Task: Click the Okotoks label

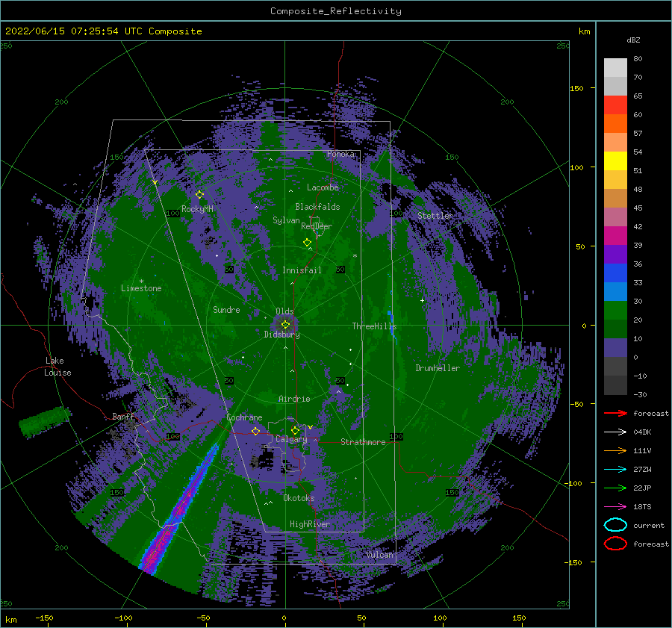Action: coord(299,498)
